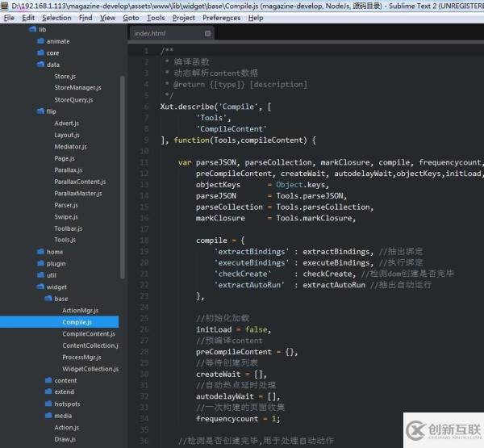
Task: Open Advert.js file
Action: coord(67,124)
